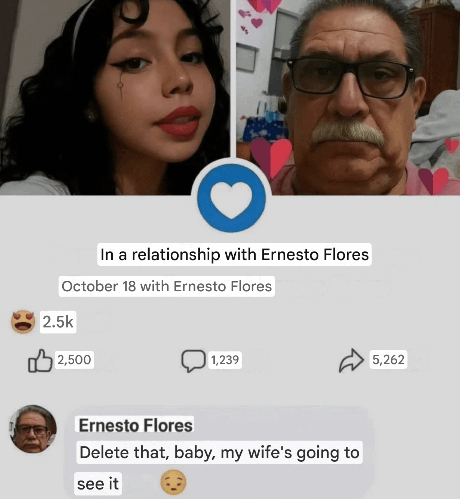Open comments via speech bubble icon
This screenshot has height=499, width=460.
coord(193,361)
